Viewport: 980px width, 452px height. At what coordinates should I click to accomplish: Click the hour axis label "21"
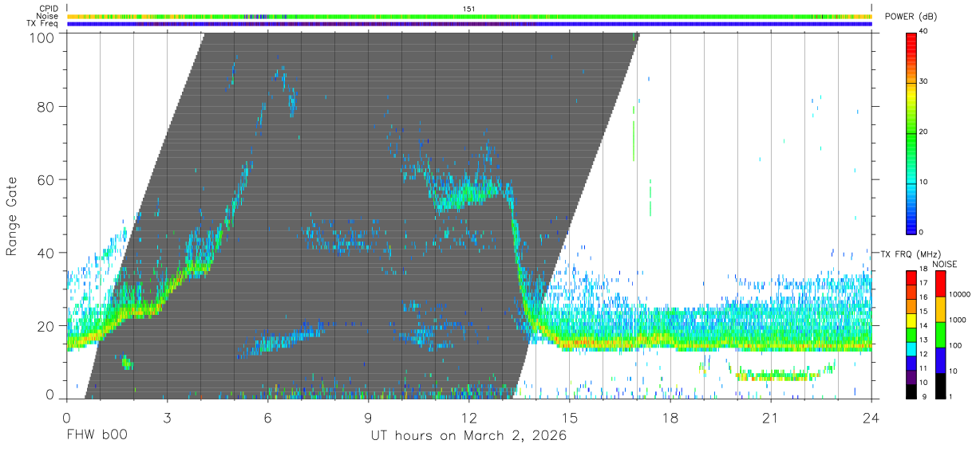(770, 418)
